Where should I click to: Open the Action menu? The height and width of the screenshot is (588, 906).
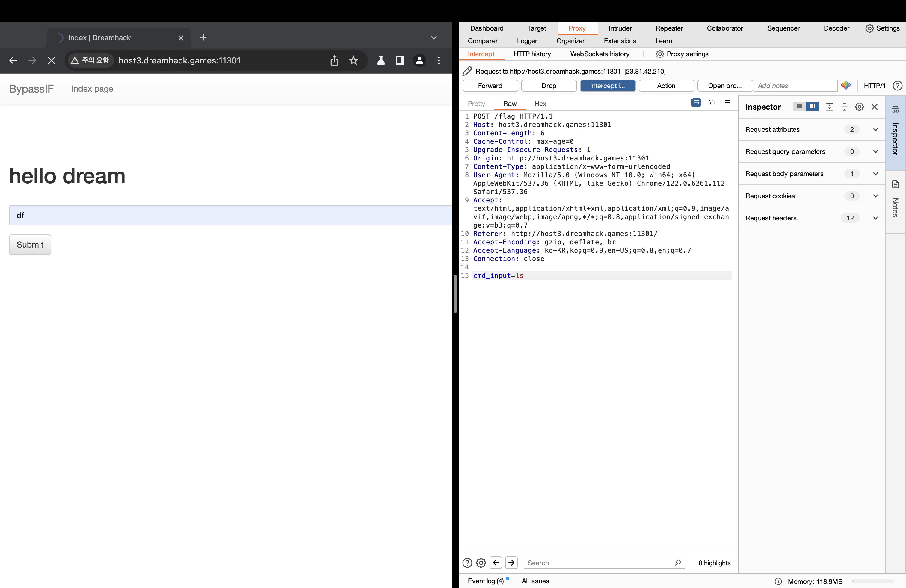666,86
